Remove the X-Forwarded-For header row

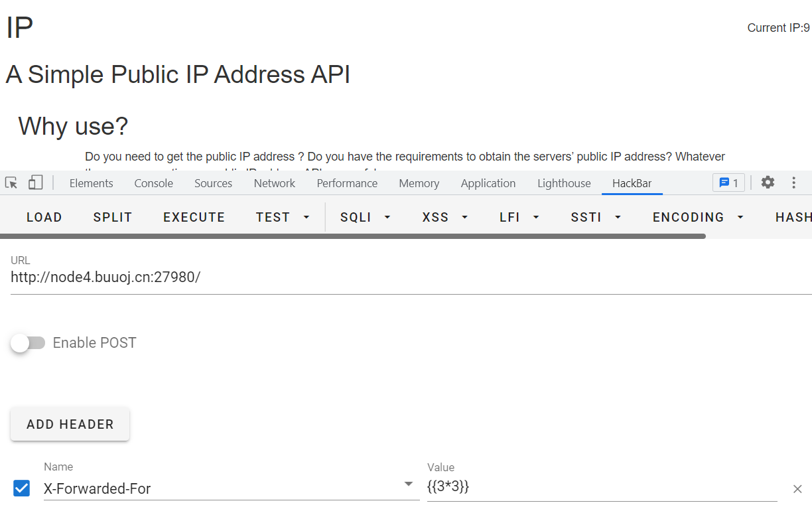(x=797, y=489)
